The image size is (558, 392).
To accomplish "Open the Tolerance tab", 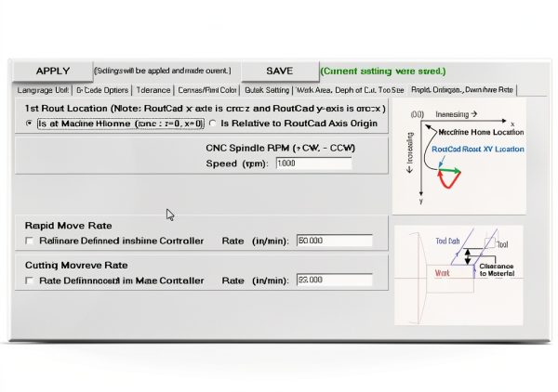I will point(153,90).
